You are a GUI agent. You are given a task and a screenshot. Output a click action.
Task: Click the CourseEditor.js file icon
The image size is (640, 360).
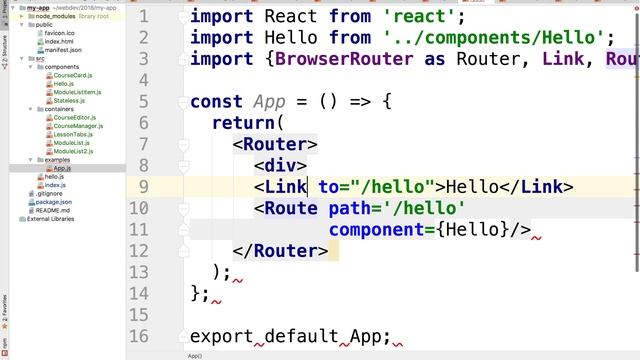(x=49, y=118)
